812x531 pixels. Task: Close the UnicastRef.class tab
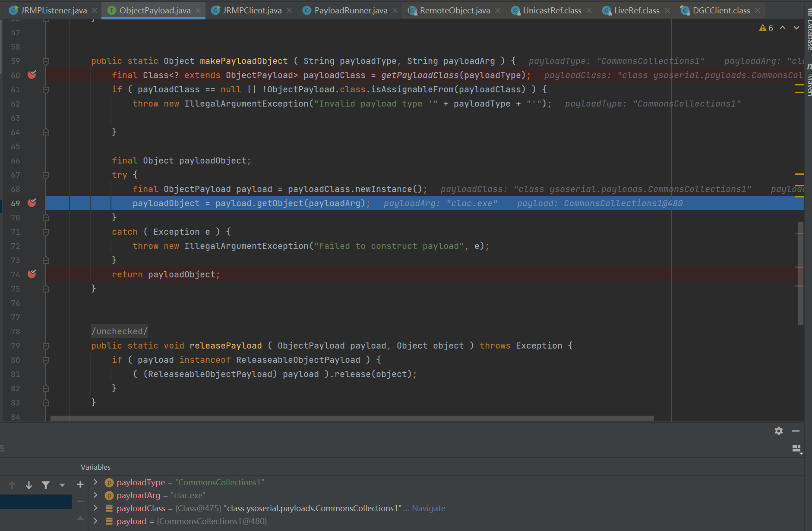pyautogui.click(x=589, y=10)
